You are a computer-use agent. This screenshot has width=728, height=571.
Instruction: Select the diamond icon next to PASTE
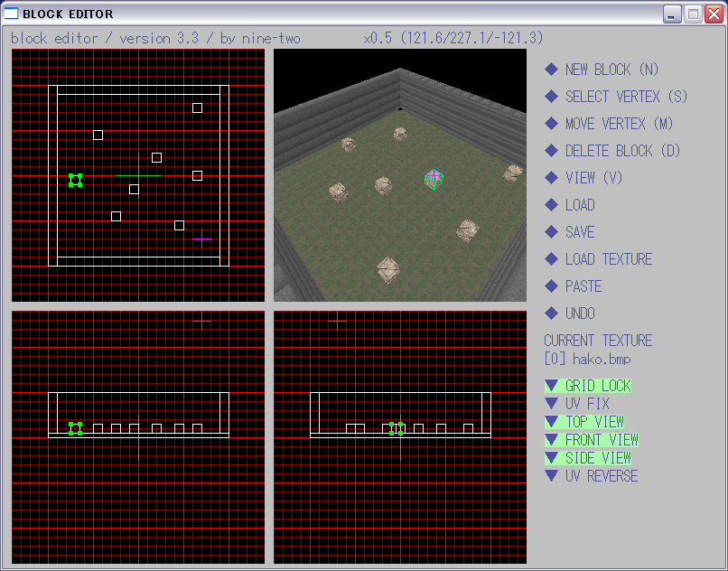pyautogui.click(x=552, y=286)
